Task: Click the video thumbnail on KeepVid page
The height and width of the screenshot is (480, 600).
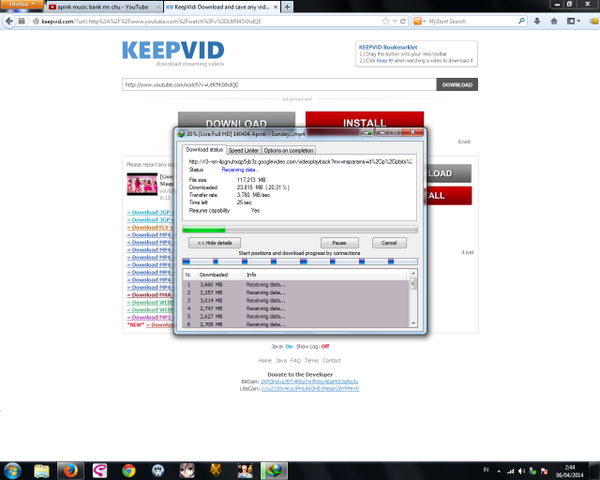Action: tap(142, 184)
